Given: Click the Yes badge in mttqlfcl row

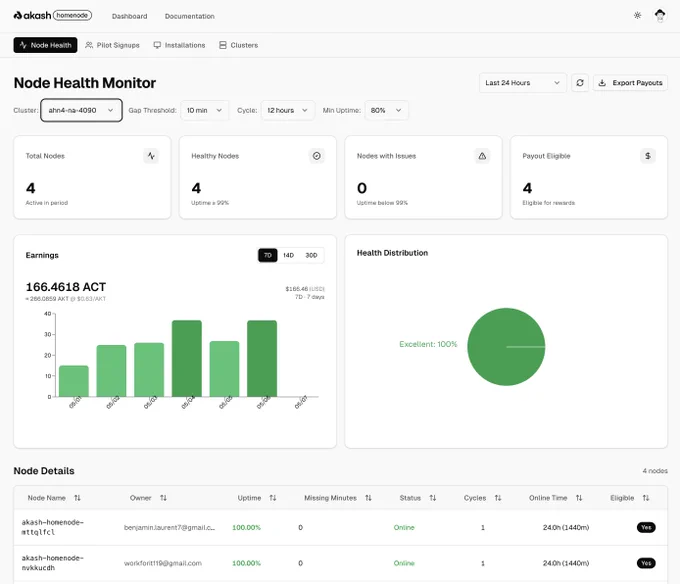Looking at the screenshot, I should (x=646, y=528).
